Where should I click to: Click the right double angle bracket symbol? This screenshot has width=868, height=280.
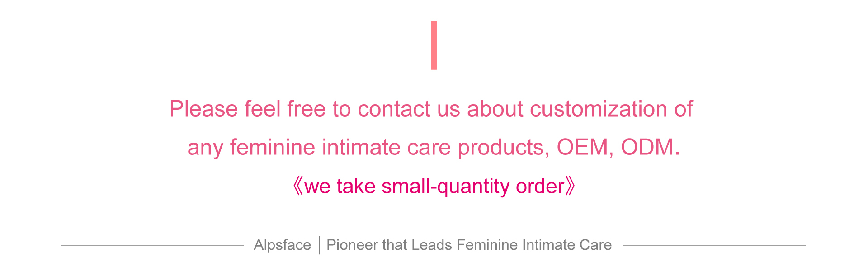click(571, 186)
